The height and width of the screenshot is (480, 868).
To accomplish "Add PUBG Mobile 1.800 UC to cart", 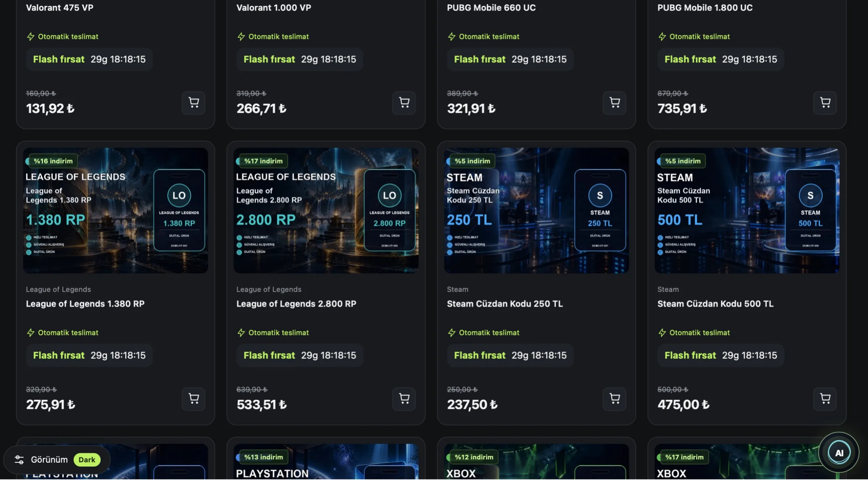I will coord(825,103).
